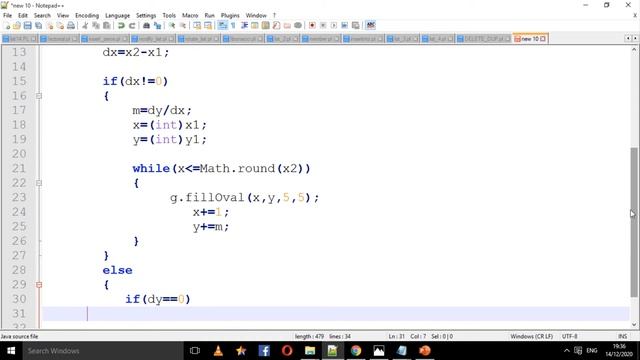Open Replace dialog from toolbar
Screen dimensions: 640x360
tap(157, 25)
